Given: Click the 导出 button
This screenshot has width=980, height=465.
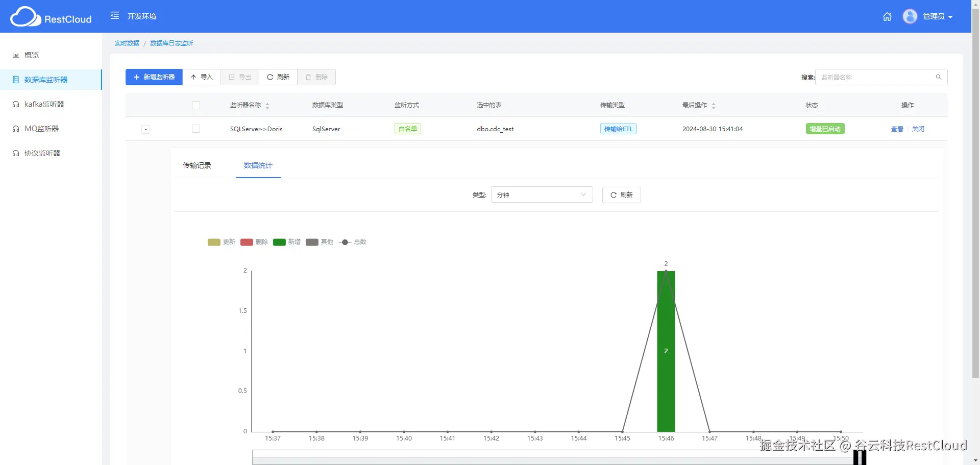Looking at the screenshot, I should [x=240, y=77].
